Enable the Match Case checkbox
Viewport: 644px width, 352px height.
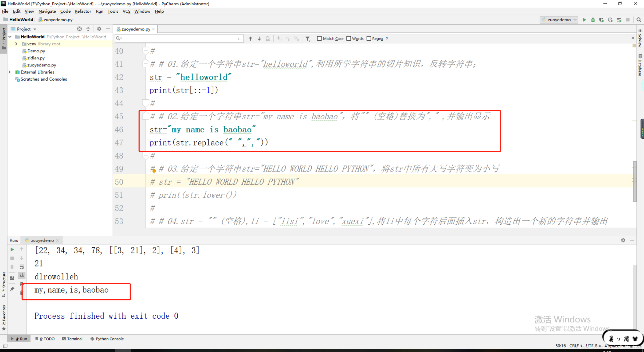(319, 38)
